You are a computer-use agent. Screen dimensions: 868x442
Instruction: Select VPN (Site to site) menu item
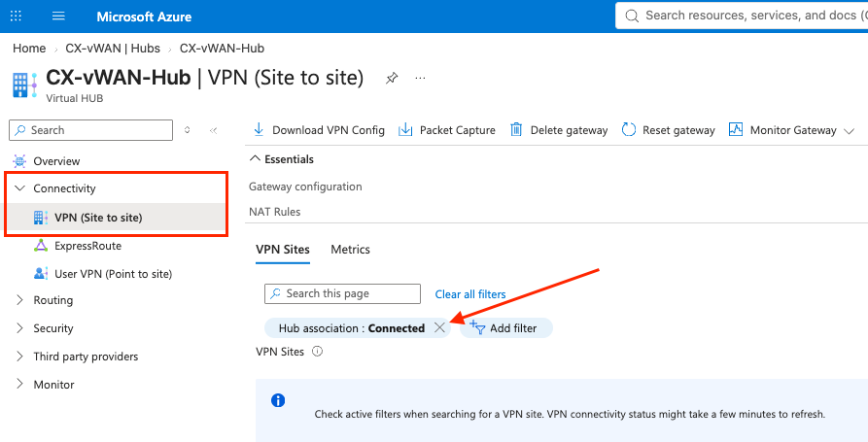(x=117, y=218)
